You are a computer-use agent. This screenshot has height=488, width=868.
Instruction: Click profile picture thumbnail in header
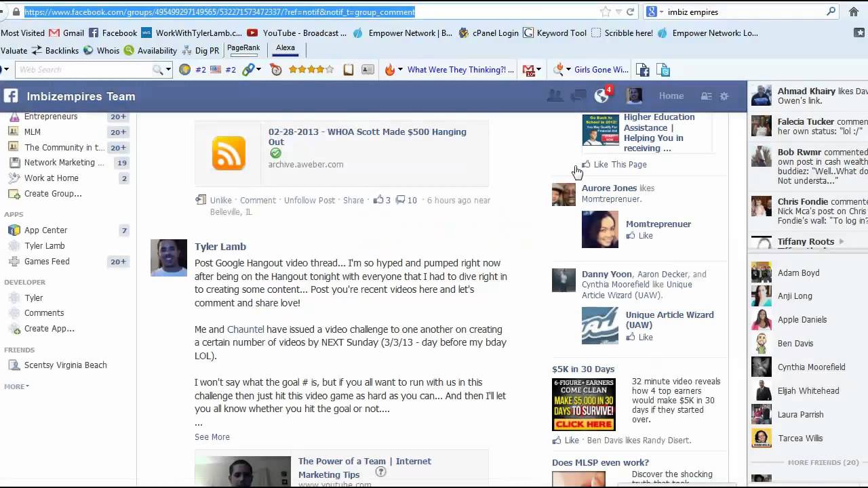pos(634,96)
